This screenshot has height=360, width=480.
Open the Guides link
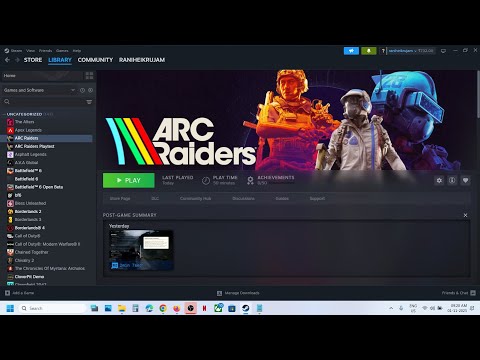point(282,199)
